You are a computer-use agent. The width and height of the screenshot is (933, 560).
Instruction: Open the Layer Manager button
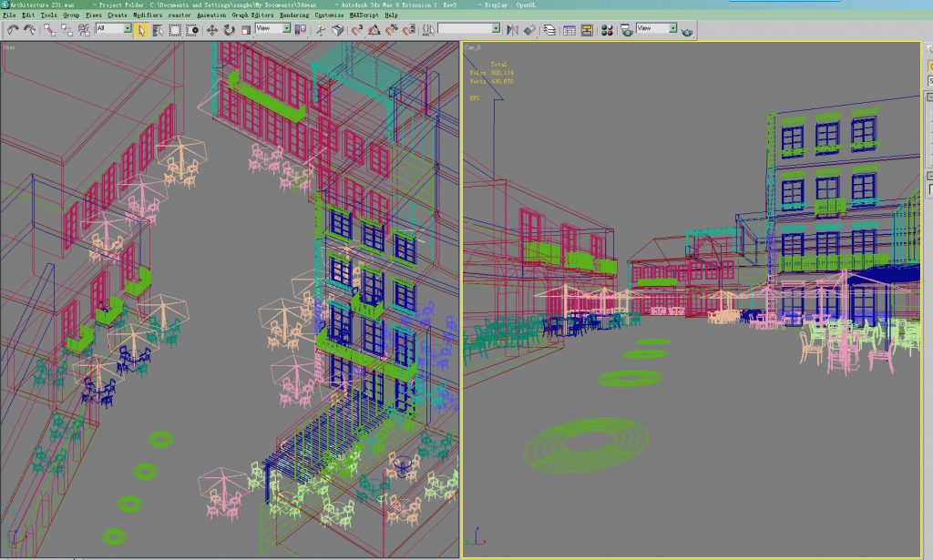pos(549,30)
